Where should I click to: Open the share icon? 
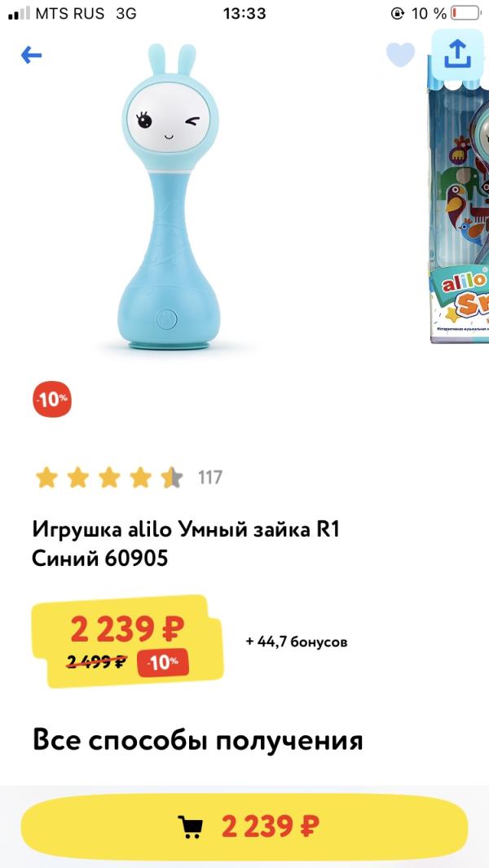coord(457,55)
